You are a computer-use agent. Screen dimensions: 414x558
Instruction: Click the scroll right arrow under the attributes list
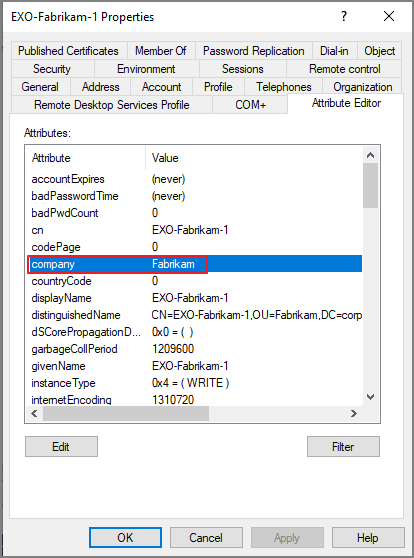[354, 414]
